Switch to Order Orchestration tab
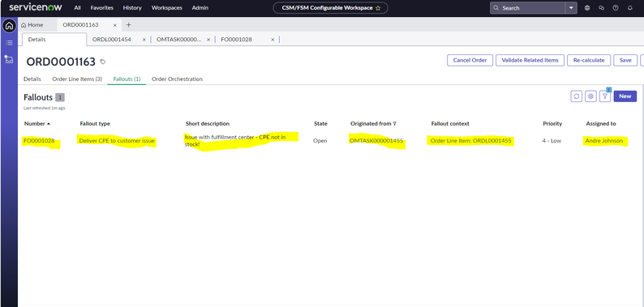 [x=177, y=79]
